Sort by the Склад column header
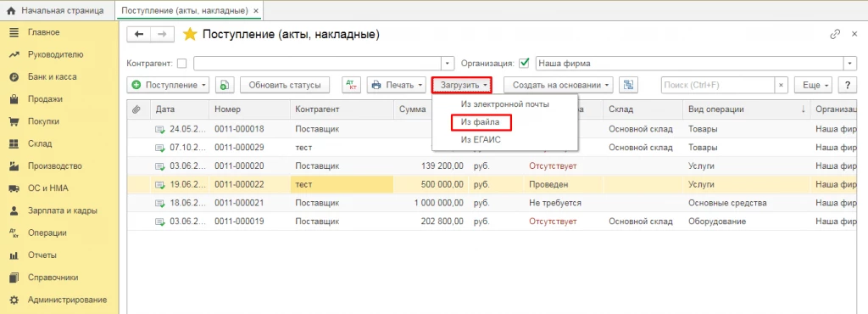Viewport: 868px width, 314px height. (x=643, y=109)
